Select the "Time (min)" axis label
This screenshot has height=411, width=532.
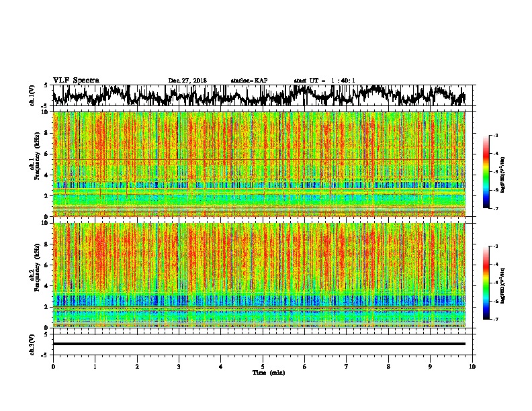click(x=269, y=373)
